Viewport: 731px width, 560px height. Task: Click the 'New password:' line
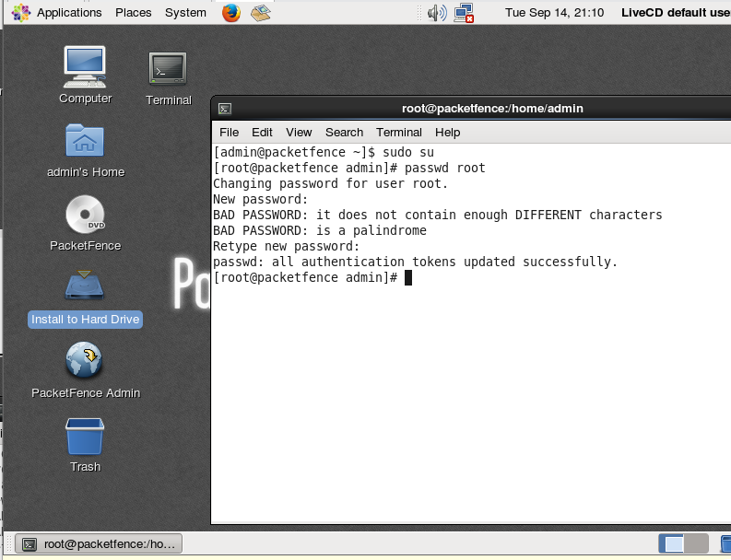click(x=261, y=199)
